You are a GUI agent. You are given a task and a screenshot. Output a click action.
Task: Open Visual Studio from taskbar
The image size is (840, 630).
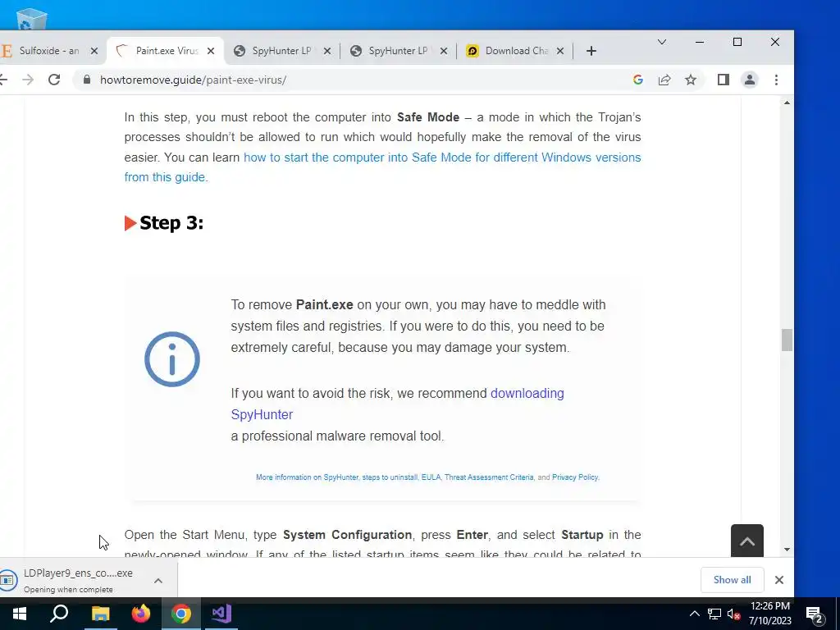tap(221, 614)
